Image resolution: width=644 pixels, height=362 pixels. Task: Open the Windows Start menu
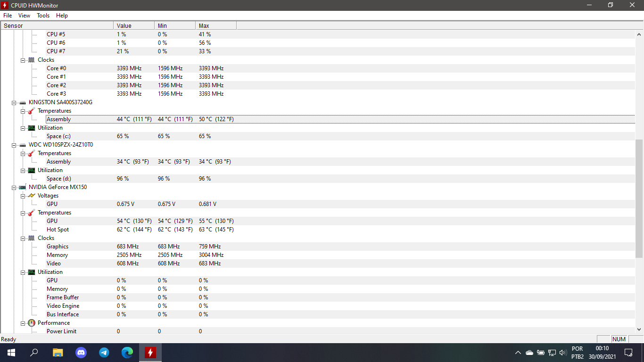click(11, 353)
